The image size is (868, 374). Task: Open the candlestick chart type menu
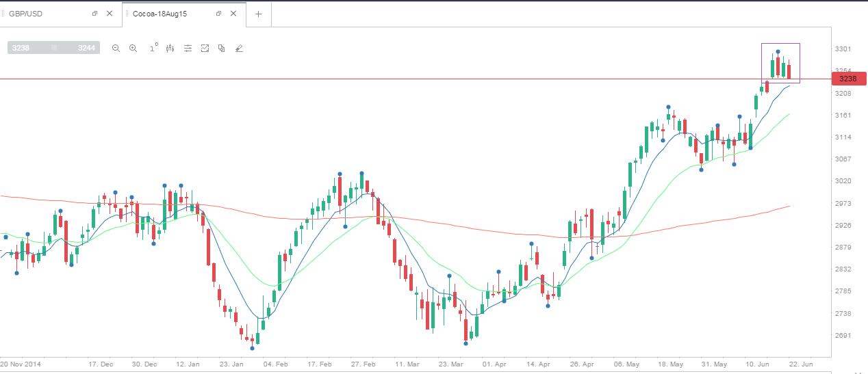click(x=170, y=48)
